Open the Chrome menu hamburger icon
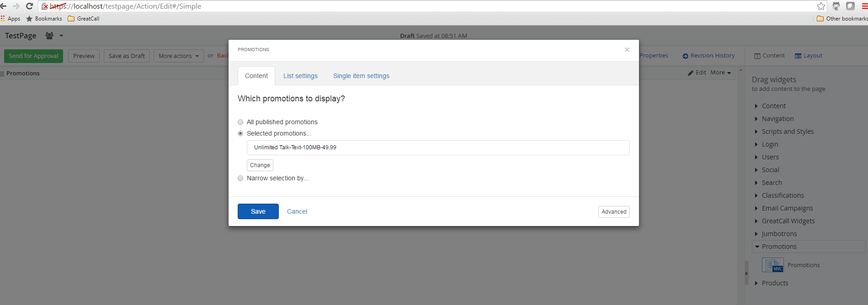This screenshot has width=868, height=305. coord(864,6)
